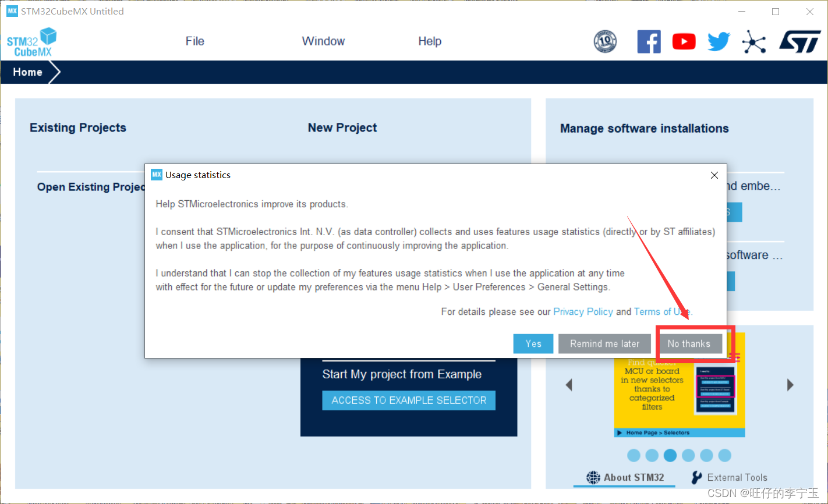Click ACCESS TO EXAMPLE SELECTOR button
828x504 pixels.
pyautogui.click(x=409, y=400)
